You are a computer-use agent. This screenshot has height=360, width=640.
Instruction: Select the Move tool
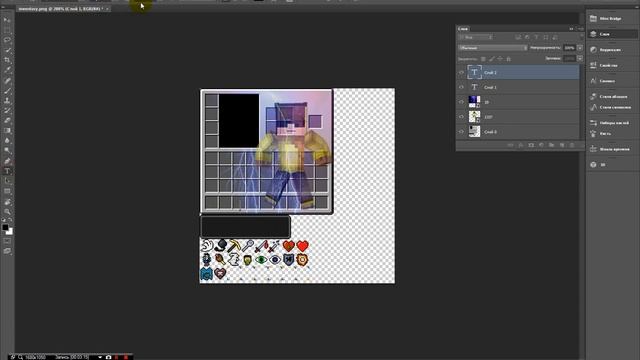tap(7, 20)
